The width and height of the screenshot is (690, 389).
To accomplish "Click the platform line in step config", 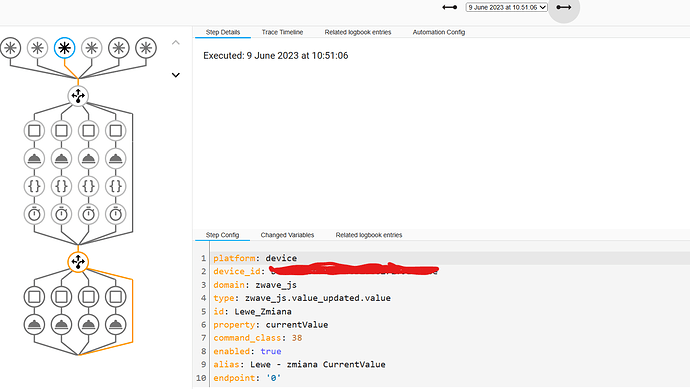I will [x=450, y=258].
